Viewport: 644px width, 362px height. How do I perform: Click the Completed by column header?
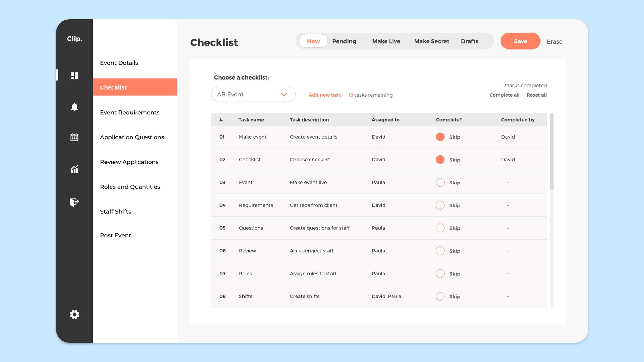coord(518,120)
